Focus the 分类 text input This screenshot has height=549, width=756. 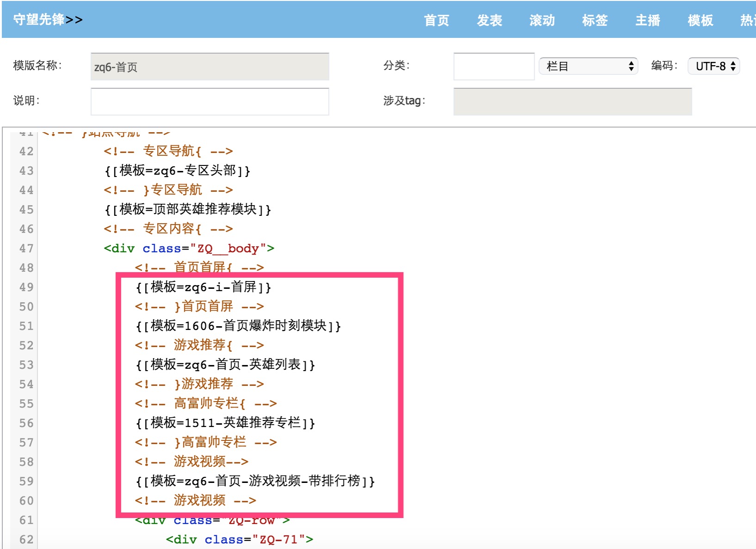(494, 67)
